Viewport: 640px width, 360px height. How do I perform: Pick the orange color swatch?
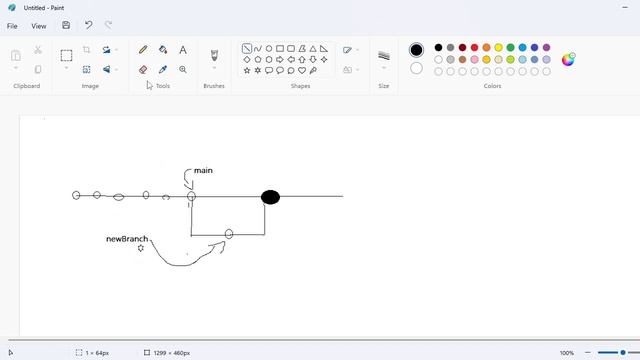click(x=487, y=48)
